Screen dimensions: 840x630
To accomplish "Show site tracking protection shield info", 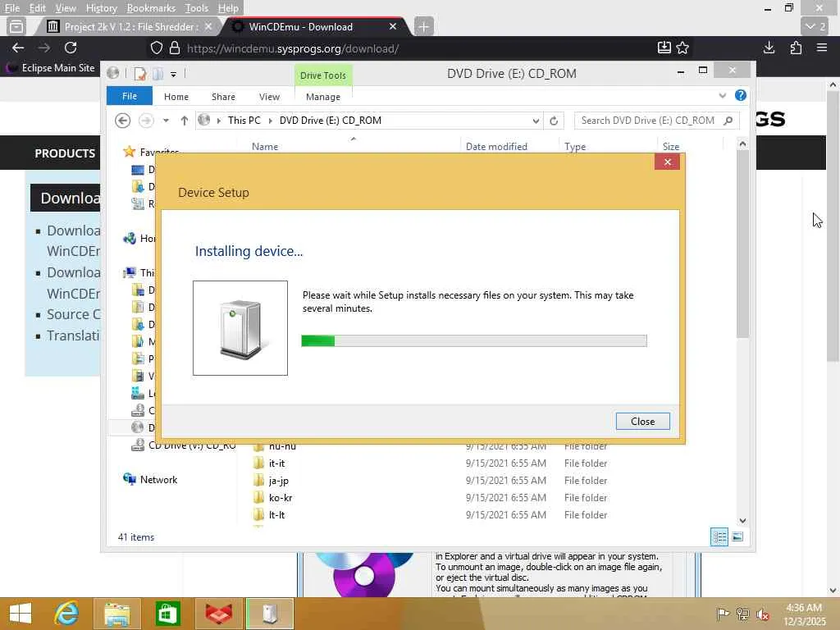I will tap(156, 48).
